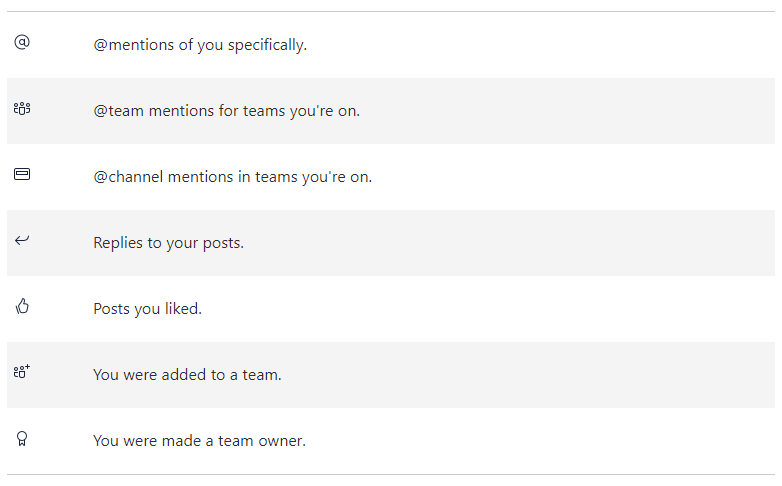Screen dimensions: 782x486
Task: Select 'Posts you liked' text
Action: (148, 309)
